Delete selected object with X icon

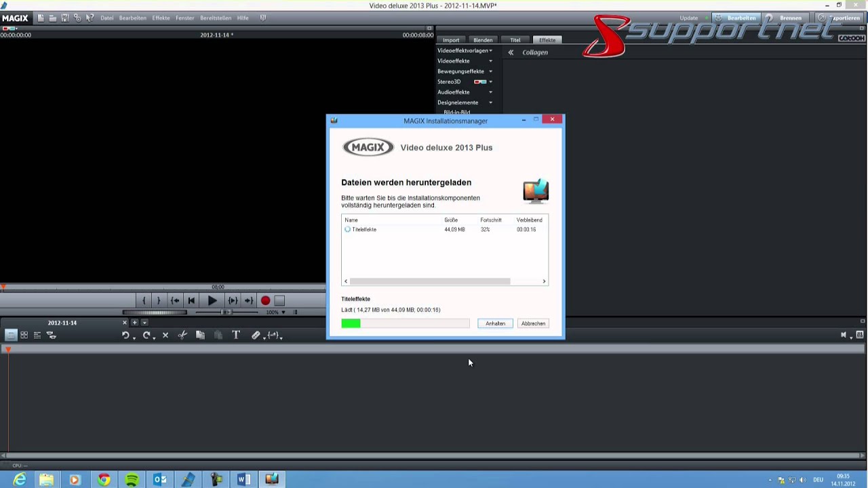click(165, 335)
